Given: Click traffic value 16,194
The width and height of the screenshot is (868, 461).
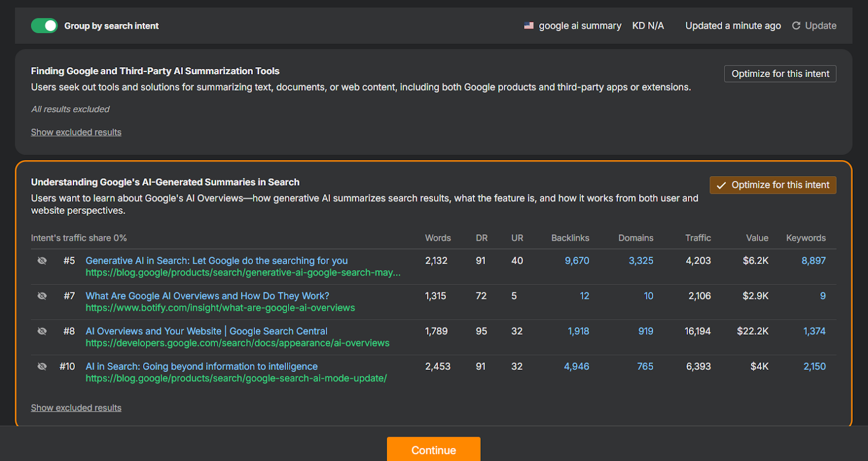Looking at the screenshot, I should click(x=698, y=331).
